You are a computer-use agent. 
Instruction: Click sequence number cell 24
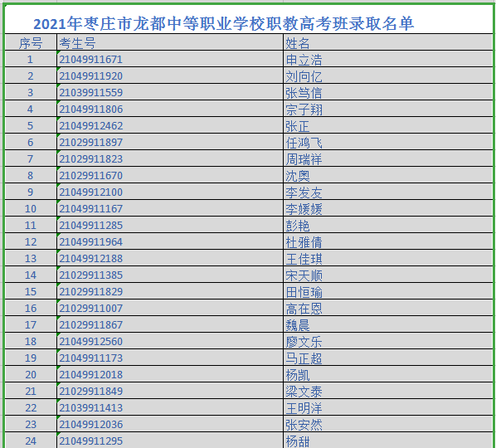(31, 441)
